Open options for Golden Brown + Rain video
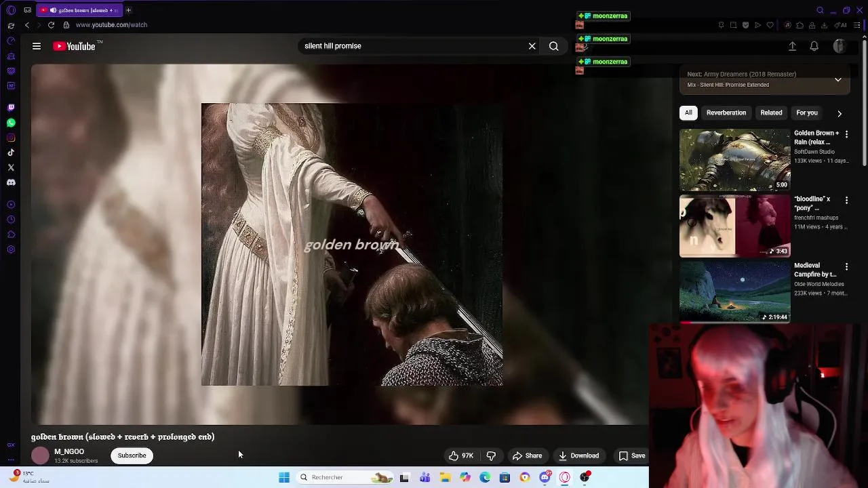The width and height of the screenshot is (868, 488). click(x=846, y=134)
